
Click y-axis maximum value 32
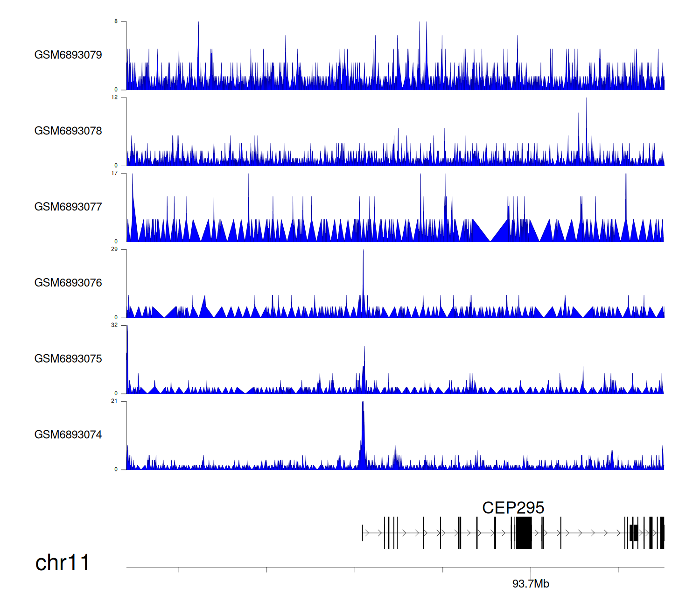pyautogui.click(x=114, y=325)
